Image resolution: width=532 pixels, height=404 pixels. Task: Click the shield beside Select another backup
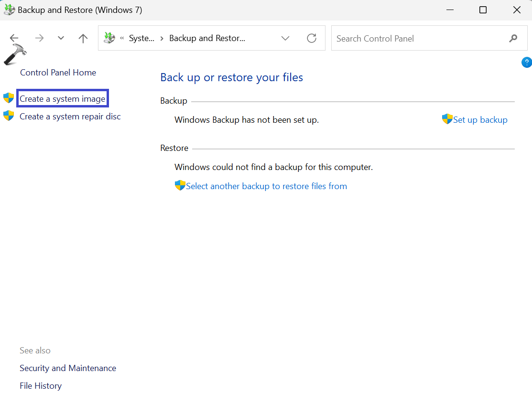pos(179,185)
